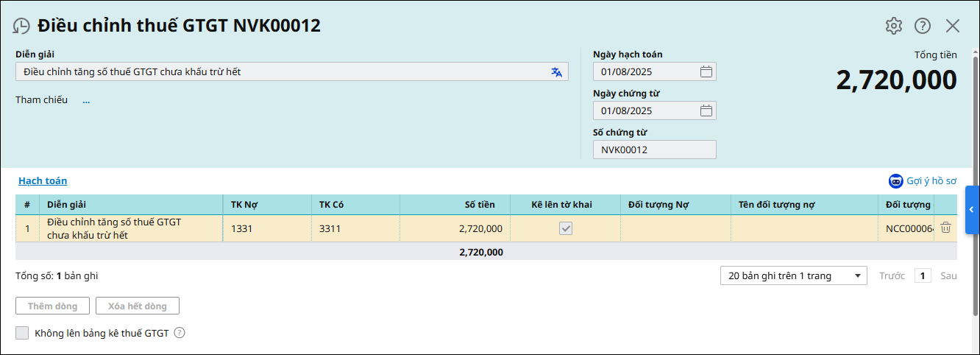Close the Điều chỉnh thuế GTGT dialog
This screenshot has width=980, height=355.
[953, 26]
